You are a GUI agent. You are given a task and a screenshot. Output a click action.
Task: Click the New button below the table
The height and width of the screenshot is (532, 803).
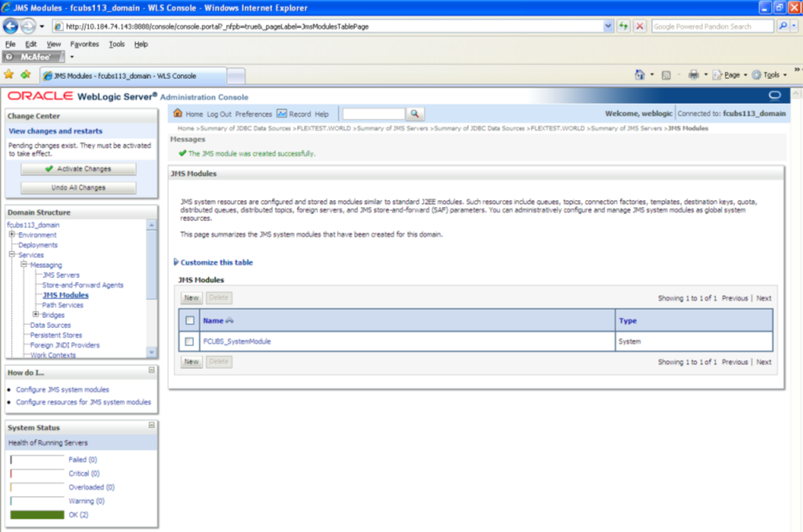click(192, 362)
